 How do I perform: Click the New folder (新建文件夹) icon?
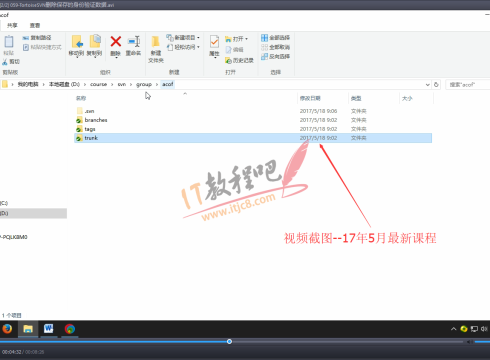pyautogui.click(x=155, y=42)
